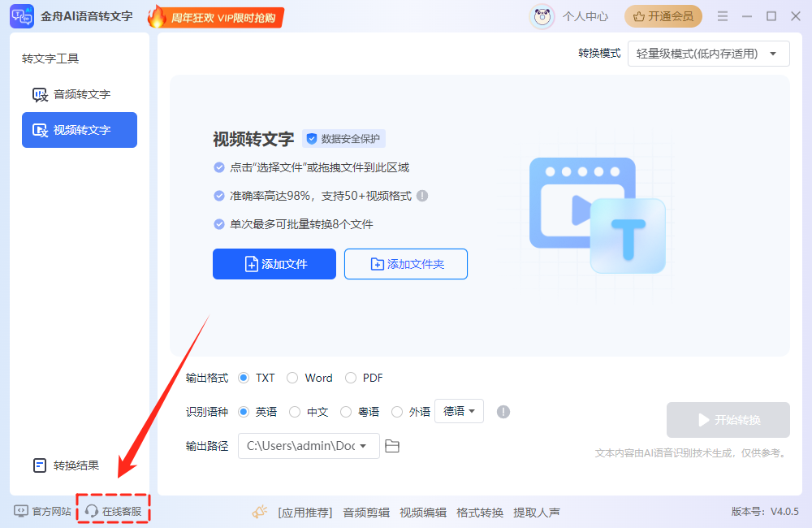Click the Add Folder button
The image size is (812, 528).
click(x=406, y=264)
